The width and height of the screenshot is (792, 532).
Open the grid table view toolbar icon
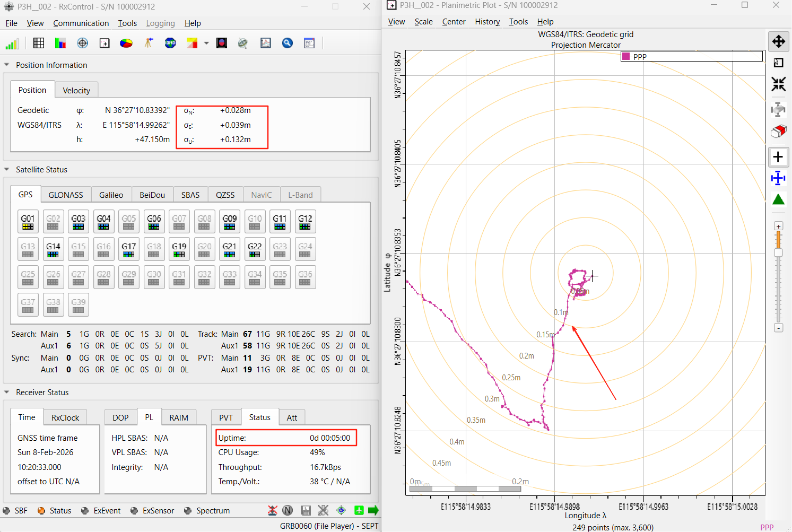click(x=39, y=43)
